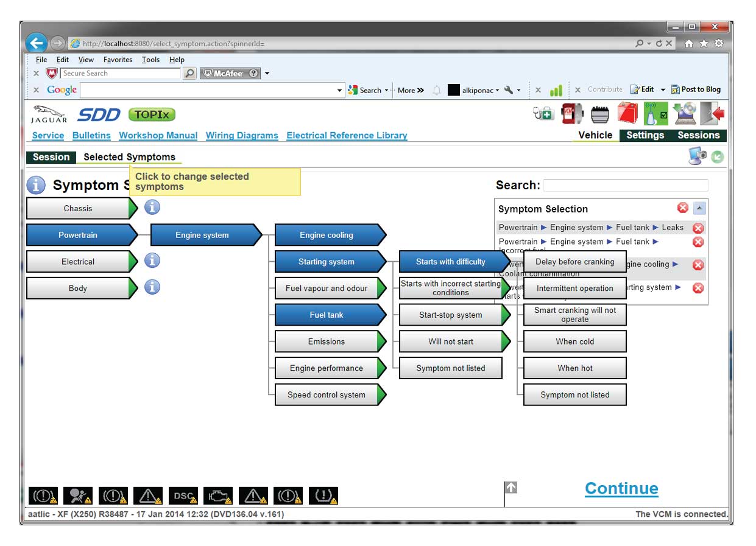This screenshot has height=546, width=756.
Task: Remove the Fuel tank Leaks symptom
Action: coord(698,229)
